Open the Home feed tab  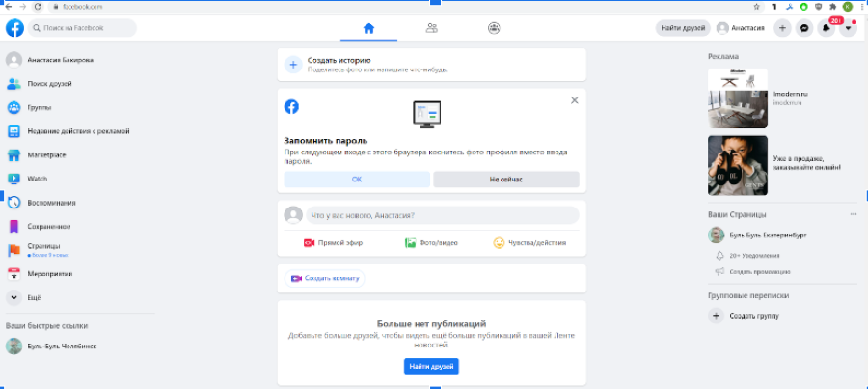[368, 28]
